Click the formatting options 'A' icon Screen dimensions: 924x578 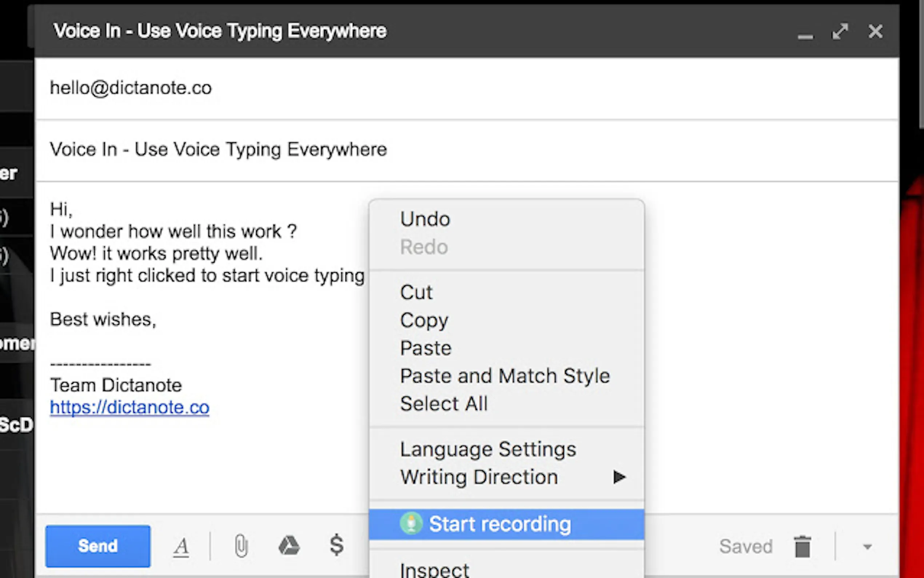tap(181, 547)
